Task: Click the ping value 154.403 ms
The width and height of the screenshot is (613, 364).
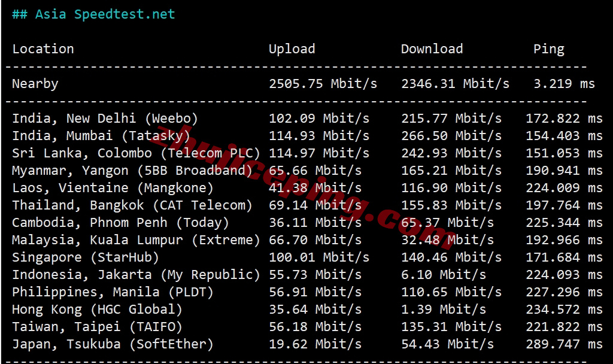Action: click(564, 136)
